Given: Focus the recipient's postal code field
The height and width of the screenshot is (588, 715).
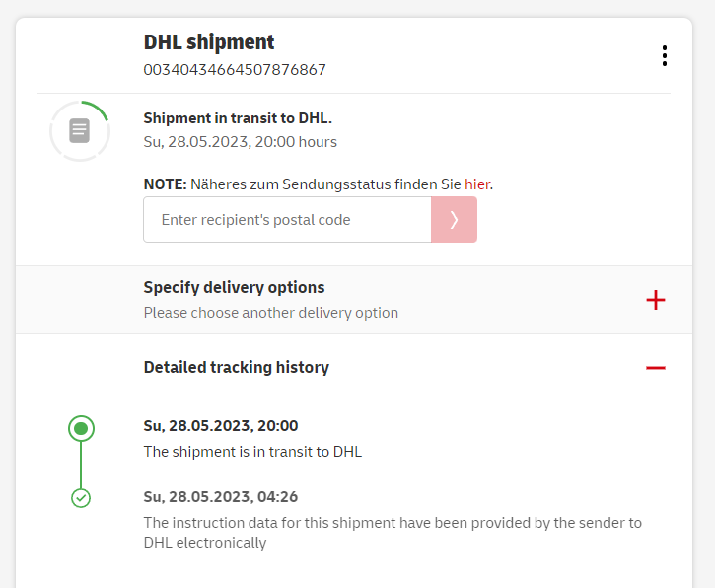Looking at the screenshot, I should (287, 220).
